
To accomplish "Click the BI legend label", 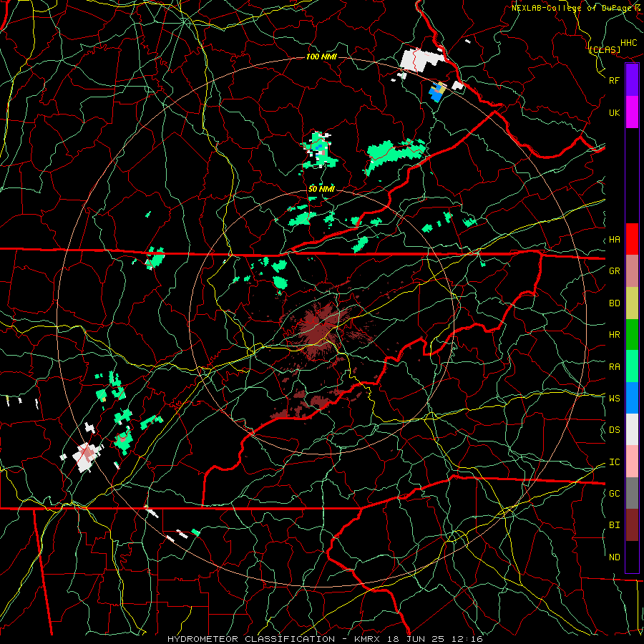I will coord(615,525).
